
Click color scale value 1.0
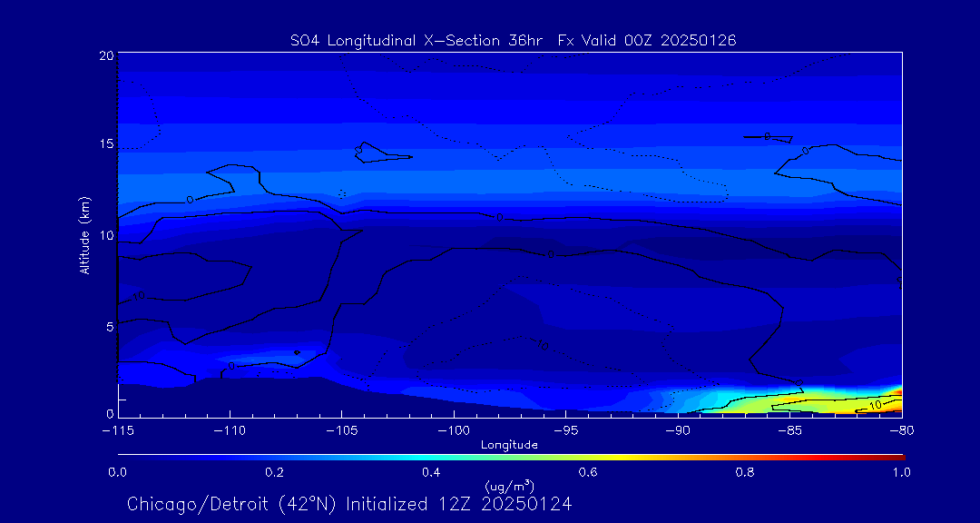[901, 472]
